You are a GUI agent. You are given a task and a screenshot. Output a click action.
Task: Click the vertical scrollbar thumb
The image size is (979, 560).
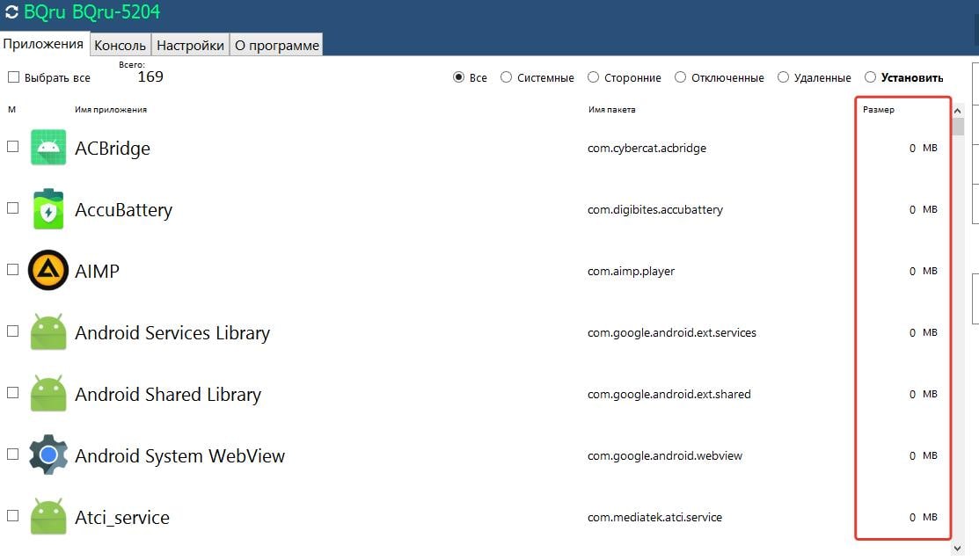958,127
